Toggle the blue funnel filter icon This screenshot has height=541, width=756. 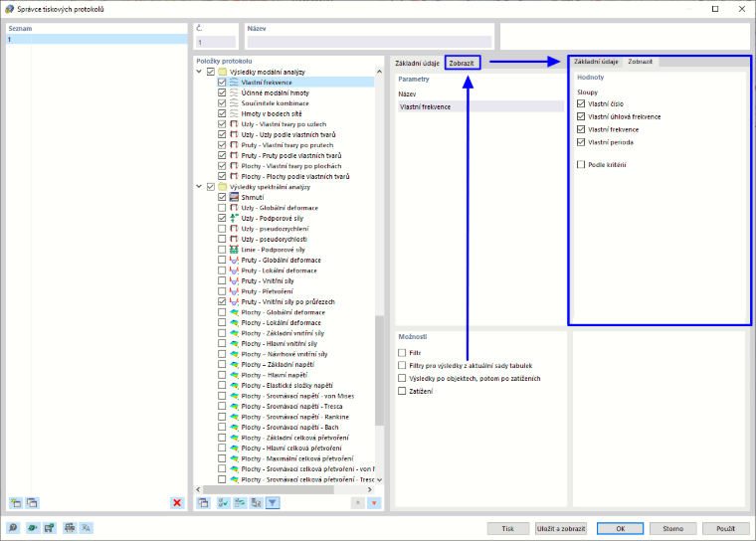click(273, 503)
